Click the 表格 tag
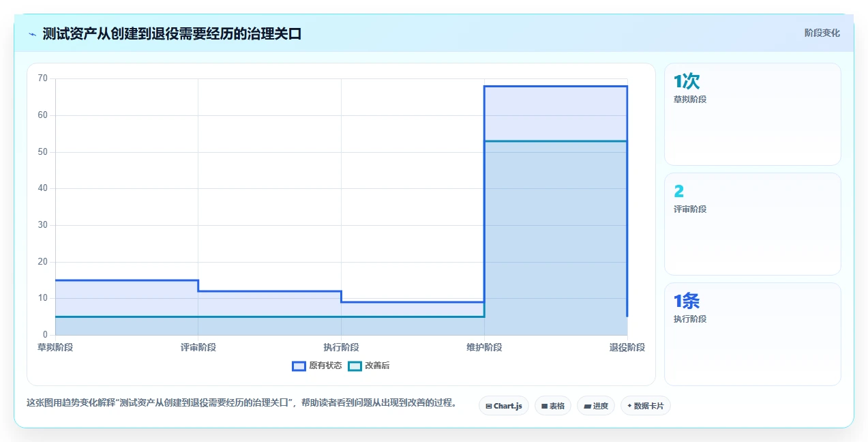Screen dimensions: 868x442 coord(553,406)
